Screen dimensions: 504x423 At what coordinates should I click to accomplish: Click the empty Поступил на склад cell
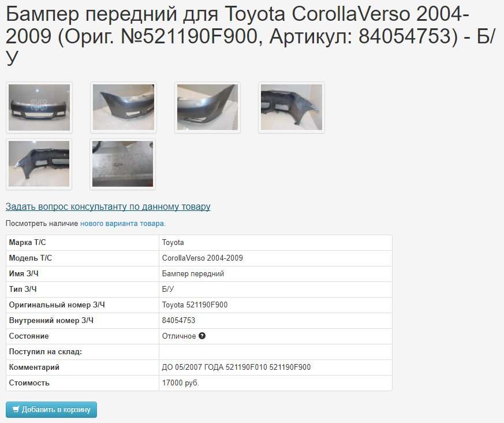click(275, 352)
